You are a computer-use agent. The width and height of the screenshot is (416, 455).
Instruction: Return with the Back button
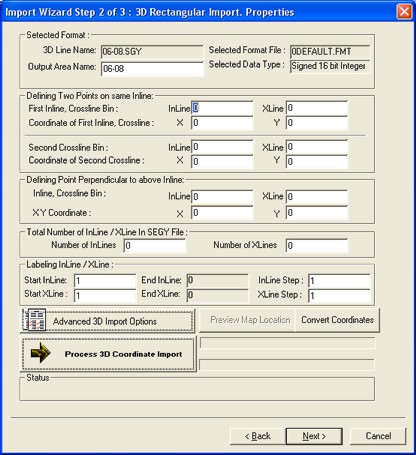[x=258, y=436]
